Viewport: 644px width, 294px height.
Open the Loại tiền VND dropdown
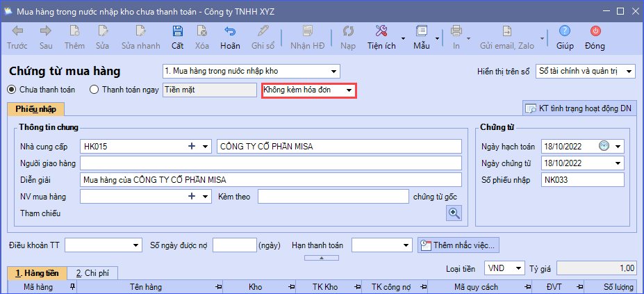pyautogui.click(x=519, y=268)
